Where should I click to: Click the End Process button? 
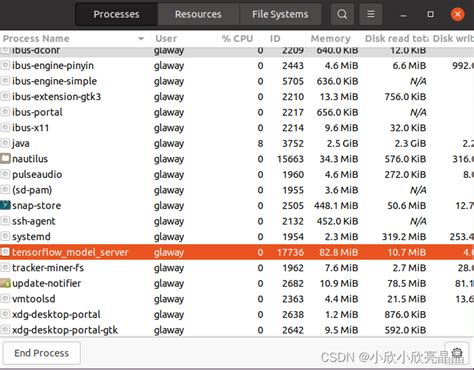[x=42, y=353]
